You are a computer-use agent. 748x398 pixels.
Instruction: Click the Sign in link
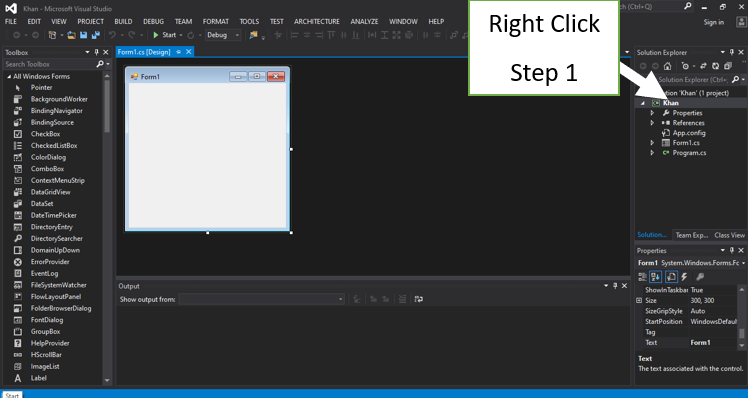[x=714, y=22]
